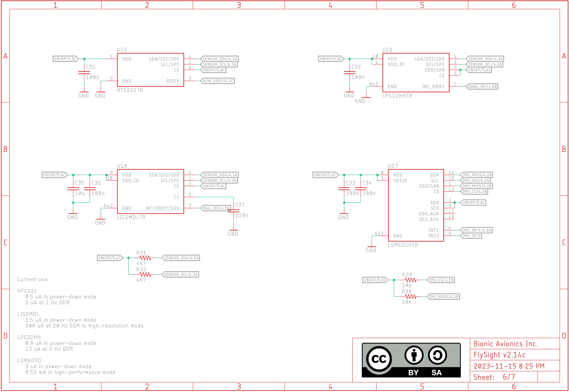Select the U15 HTS221TR component body
The image size is (569, 392).
(150, 70)
